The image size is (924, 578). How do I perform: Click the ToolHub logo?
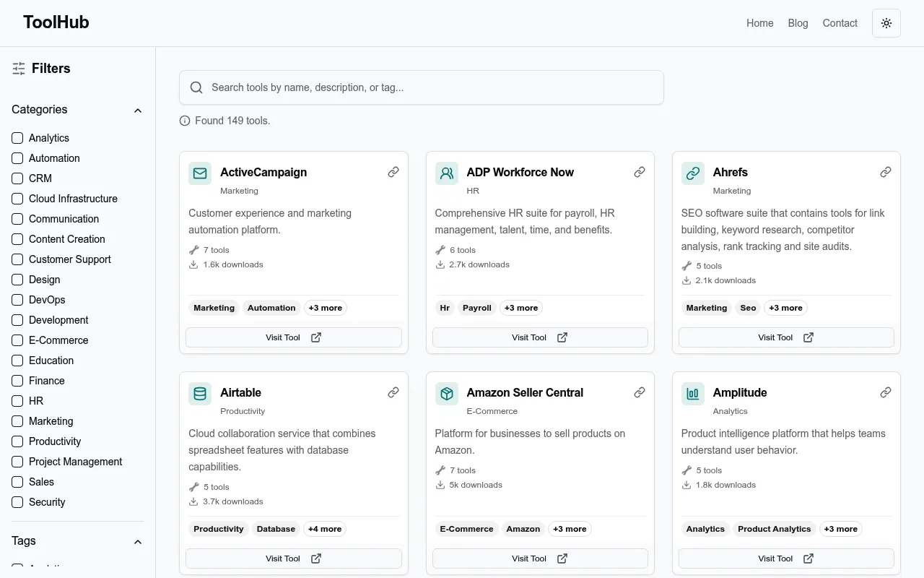[x=56, y=22]
